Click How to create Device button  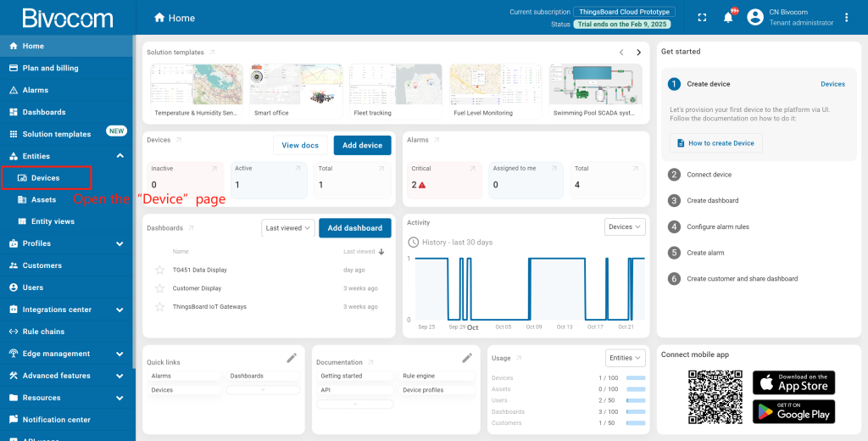(x=715, y=143)
